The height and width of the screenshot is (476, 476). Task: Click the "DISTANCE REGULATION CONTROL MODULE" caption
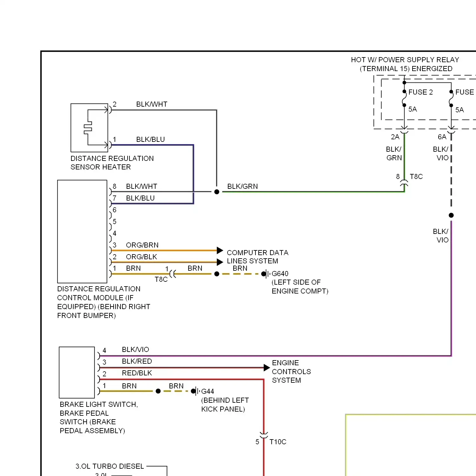103,302
